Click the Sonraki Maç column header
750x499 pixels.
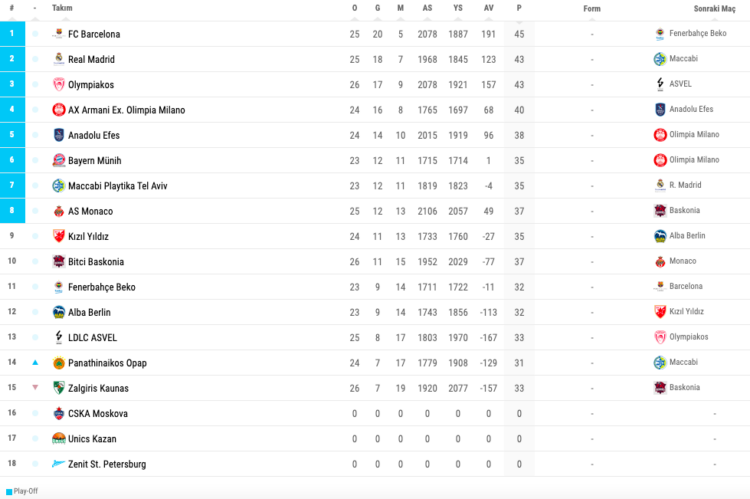click(x=714, y=8)
